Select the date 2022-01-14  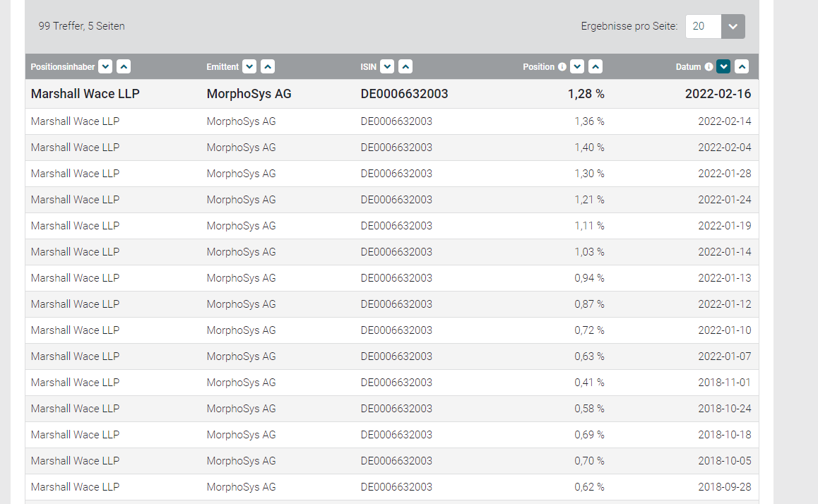point(725,252)
